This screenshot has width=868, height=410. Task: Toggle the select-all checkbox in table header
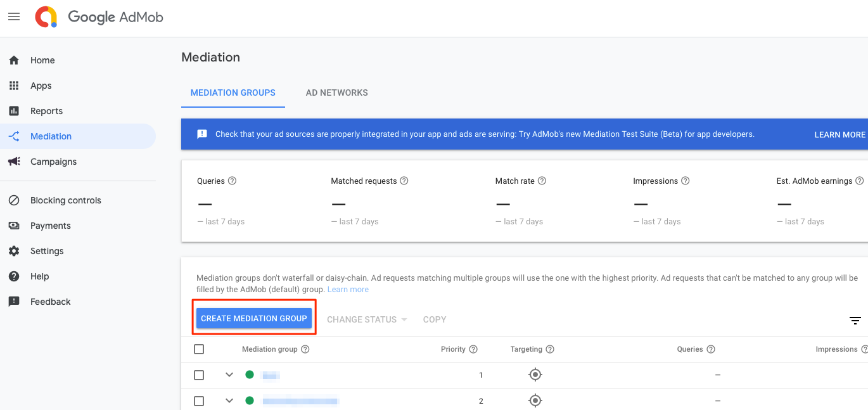199,349
